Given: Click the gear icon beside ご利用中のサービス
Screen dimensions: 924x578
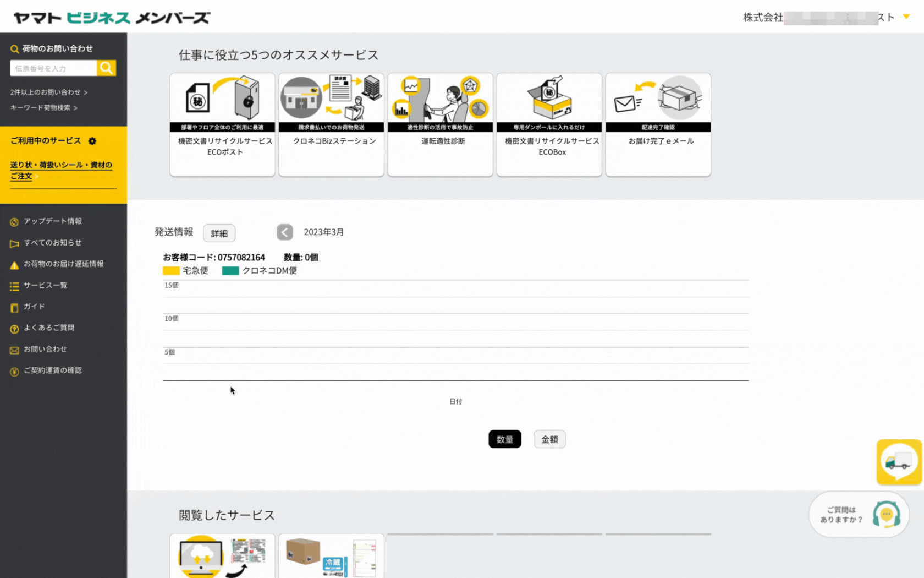Looking at the screenshot, I should pos(92,141).
